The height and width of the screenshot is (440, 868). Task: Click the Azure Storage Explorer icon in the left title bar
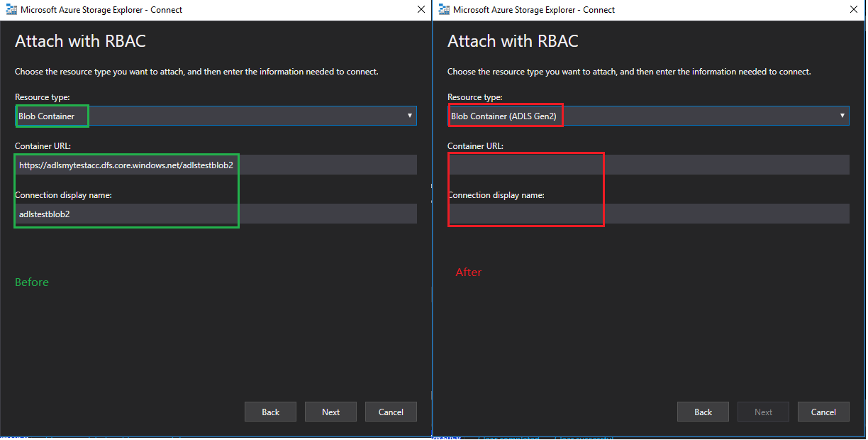10,9
